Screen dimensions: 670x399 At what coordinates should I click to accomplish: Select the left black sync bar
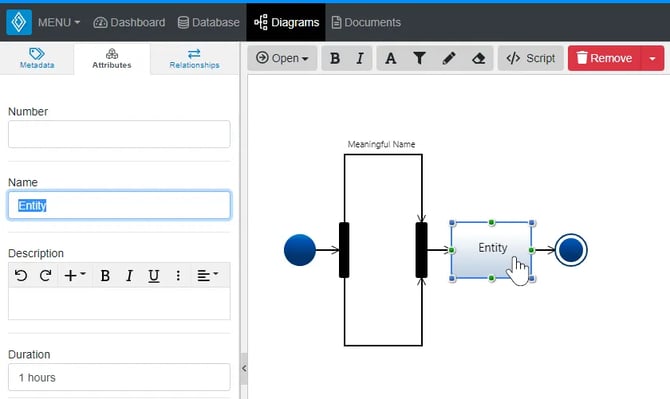[344, 250]
